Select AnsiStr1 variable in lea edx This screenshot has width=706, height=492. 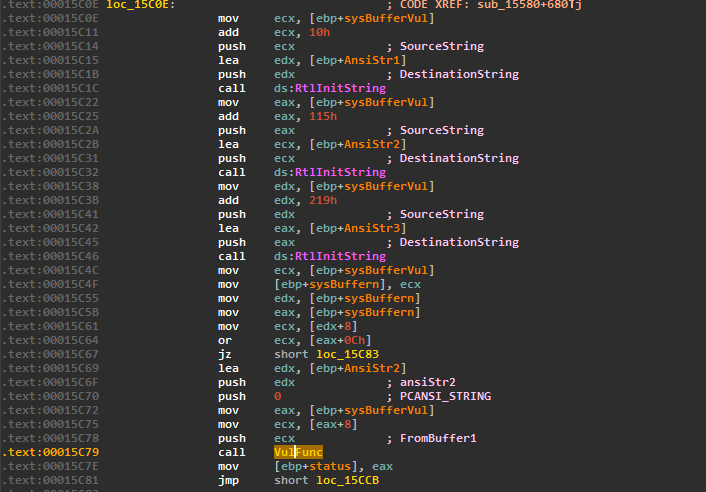point(372,60)
